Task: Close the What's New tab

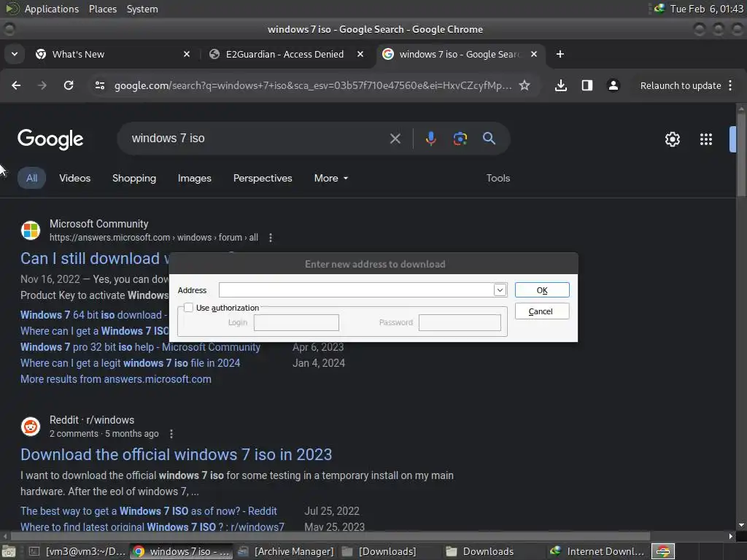Action: [x=187, y=54]
